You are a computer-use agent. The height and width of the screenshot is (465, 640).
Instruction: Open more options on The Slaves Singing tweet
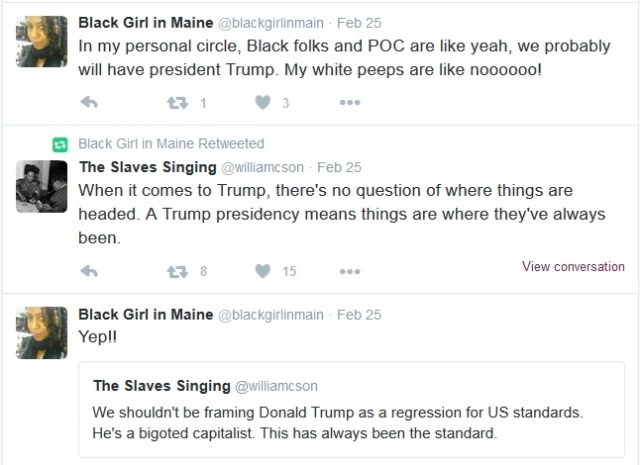coord(349,270)
